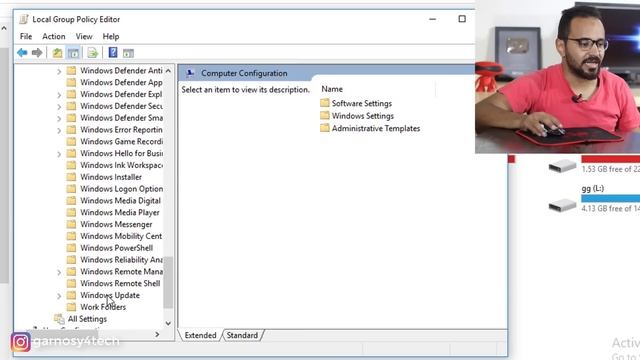Expand the Windows Remote Management node

[x=59, y=272]
